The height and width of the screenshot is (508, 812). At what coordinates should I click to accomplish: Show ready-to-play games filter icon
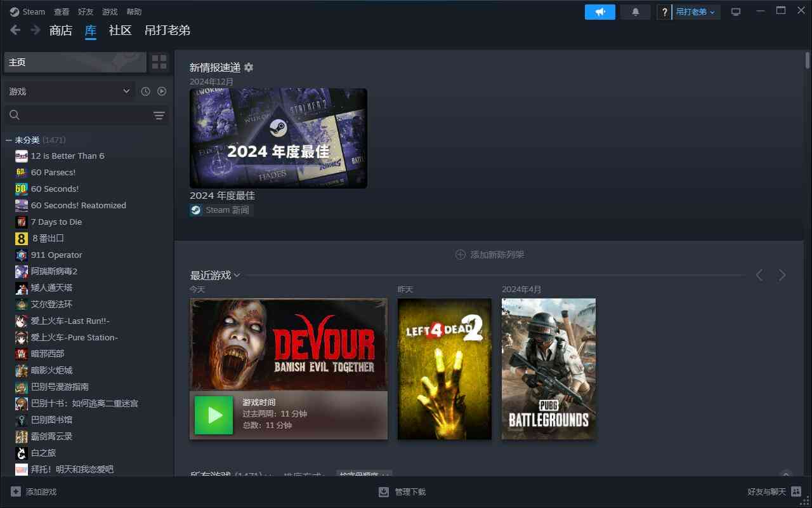pos(162,91)
